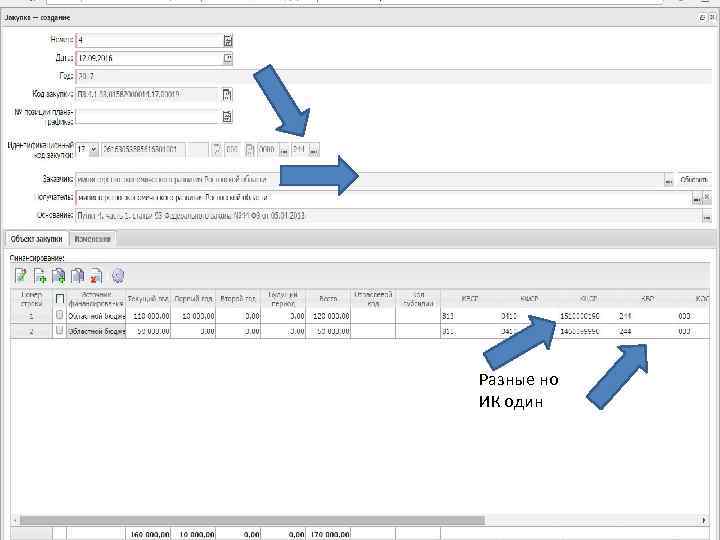Click the ellipsis button after the 244 code field

314,150
